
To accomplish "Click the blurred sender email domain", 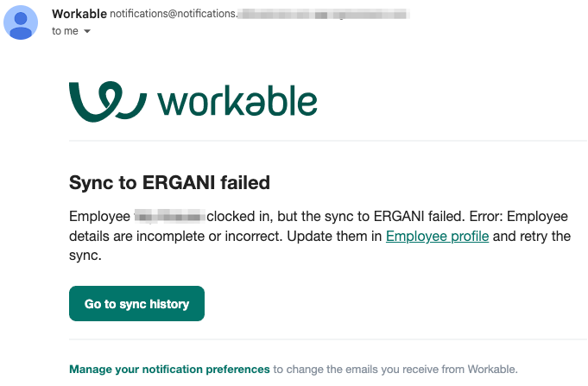I will tap(324, 15).
